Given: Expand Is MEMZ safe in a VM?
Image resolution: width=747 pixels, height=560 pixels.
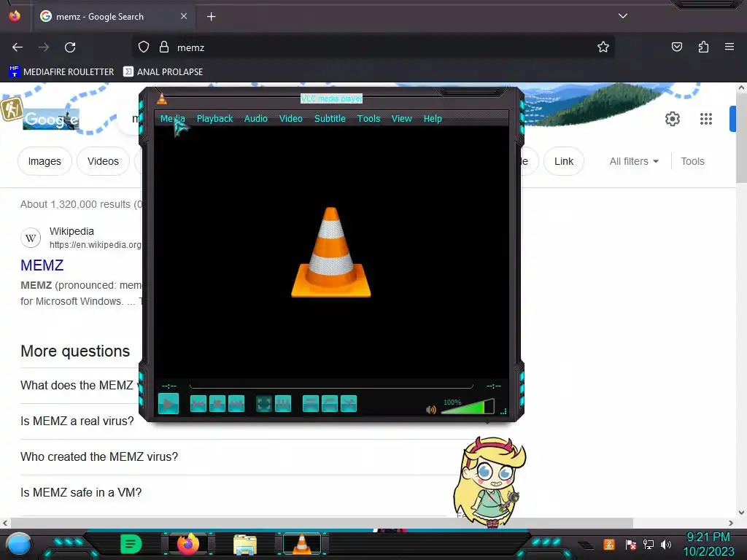Looking at the screenshot, I should click(x=81, y=492).
